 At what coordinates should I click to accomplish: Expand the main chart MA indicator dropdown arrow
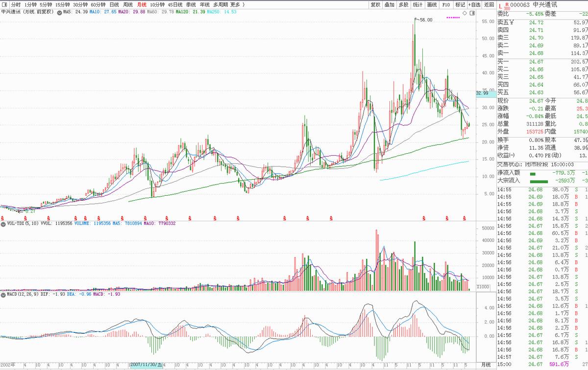(x=60, y=12)
